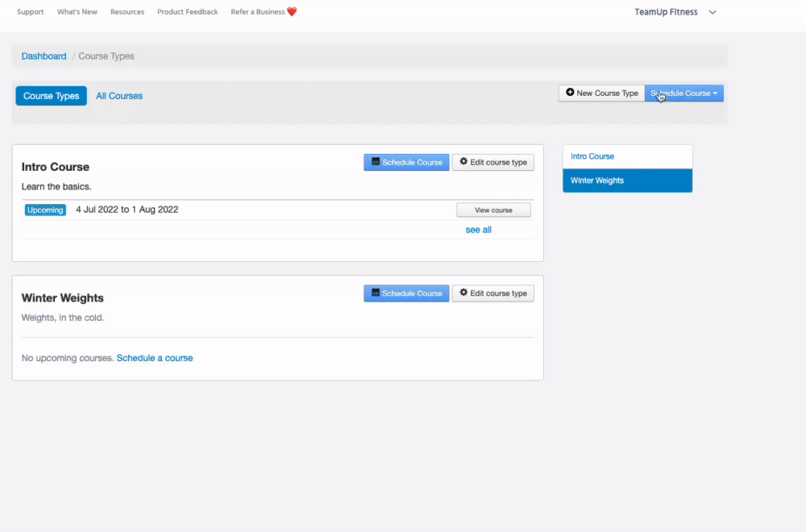
Task: Click gear icon in Intro Course edit button
Action: click(x=463, y=162)
